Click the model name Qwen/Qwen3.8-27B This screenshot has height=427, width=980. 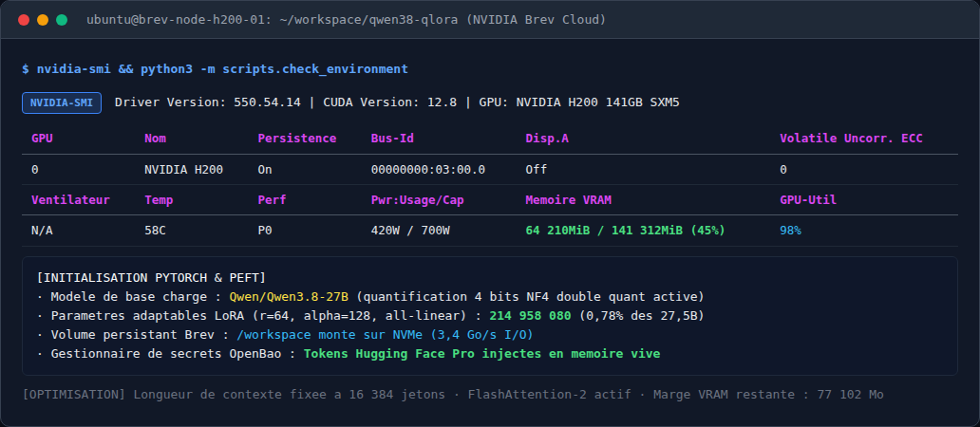coord(289,296)
